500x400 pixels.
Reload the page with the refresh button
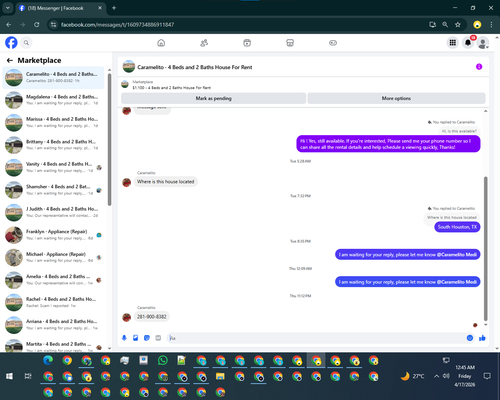[x=37, y=25]
